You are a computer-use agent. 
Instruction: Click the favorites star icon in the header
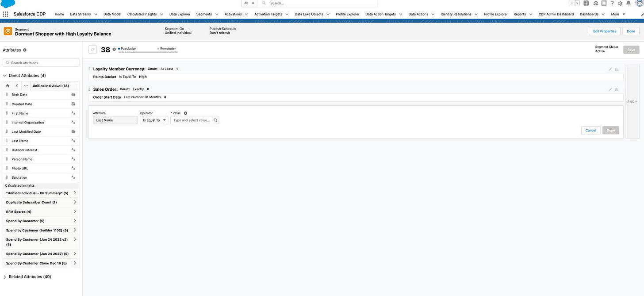coord(571,3)
